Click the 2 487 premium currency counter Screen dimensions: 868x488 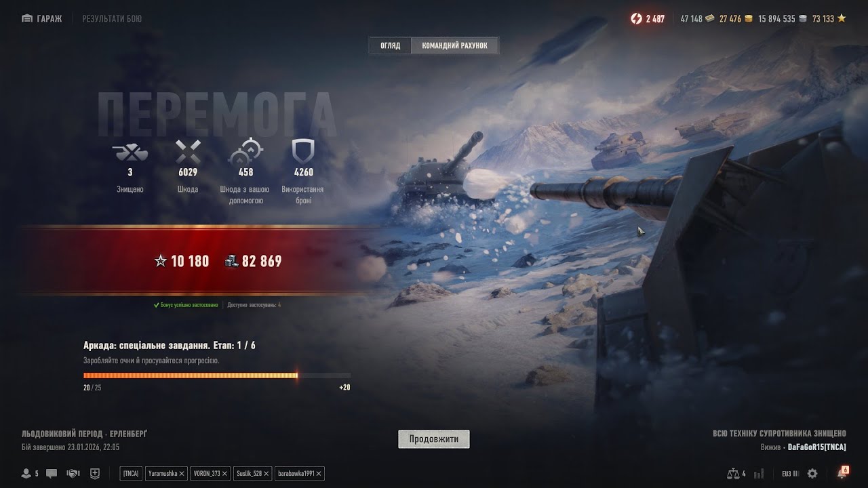point(648,19)
